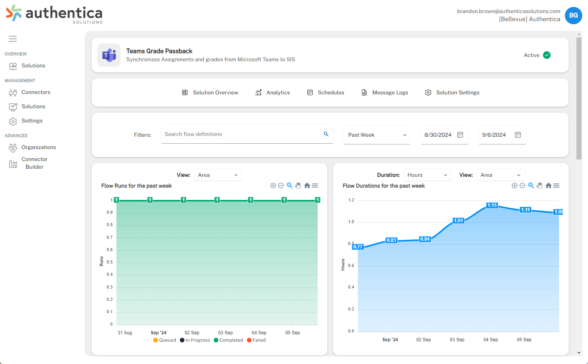
Task: Click the green Active status checkmark
Action: pos(547,55)
